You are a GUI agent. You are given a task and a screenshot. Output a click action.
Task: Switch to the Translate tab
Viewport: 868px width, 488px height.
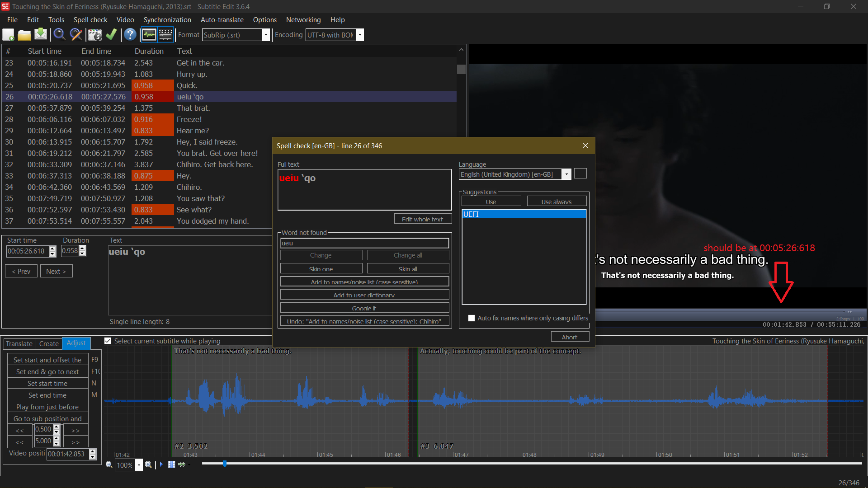click(x=19, y=343)
